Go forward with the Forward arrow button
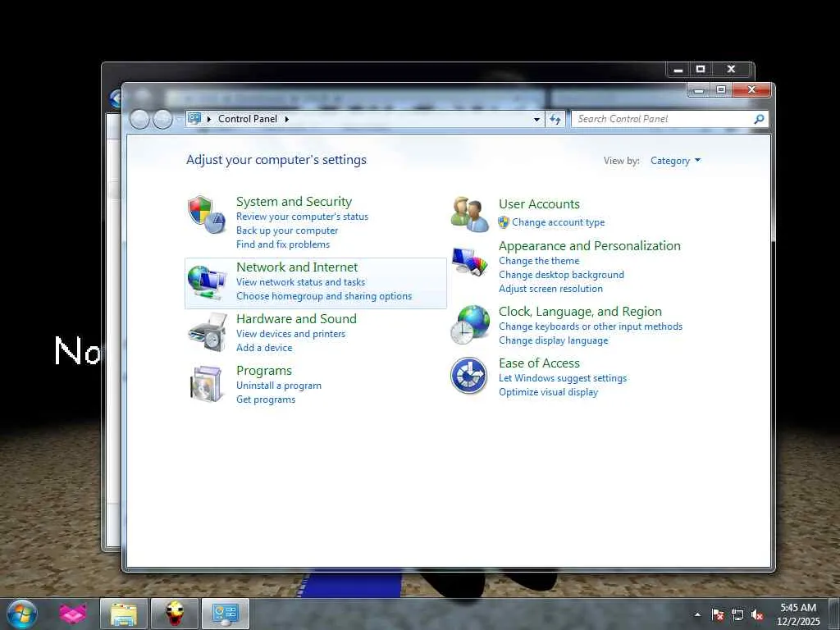Screen dimensions: 840x630 pos(162,119)
